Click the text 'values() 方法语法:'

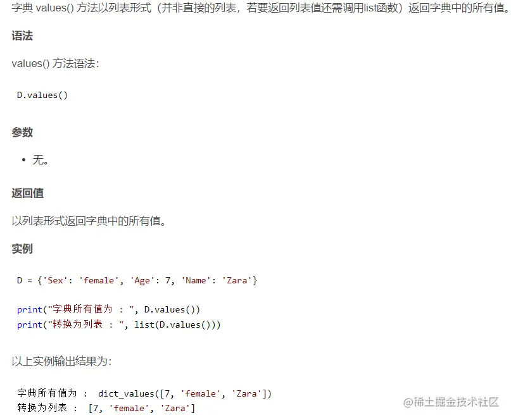point(55,63)
